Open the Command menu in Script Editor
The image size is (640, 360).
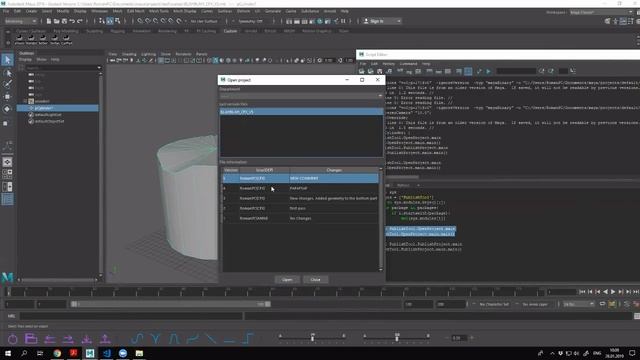pyautogui.click(x=408, y=64)
